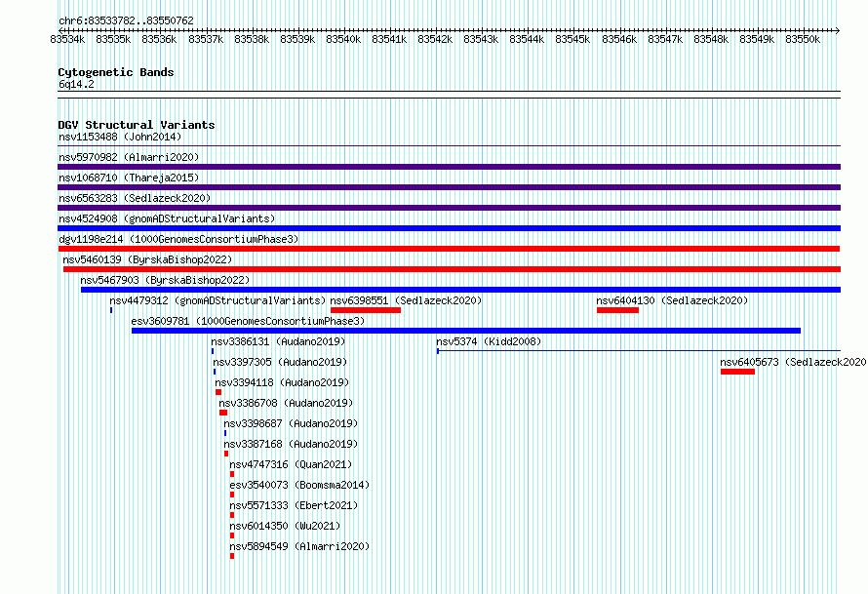Click nsv3386708 (Audano2019) label
This screenshot has height=594, width=868.
[x=286, y=403]
